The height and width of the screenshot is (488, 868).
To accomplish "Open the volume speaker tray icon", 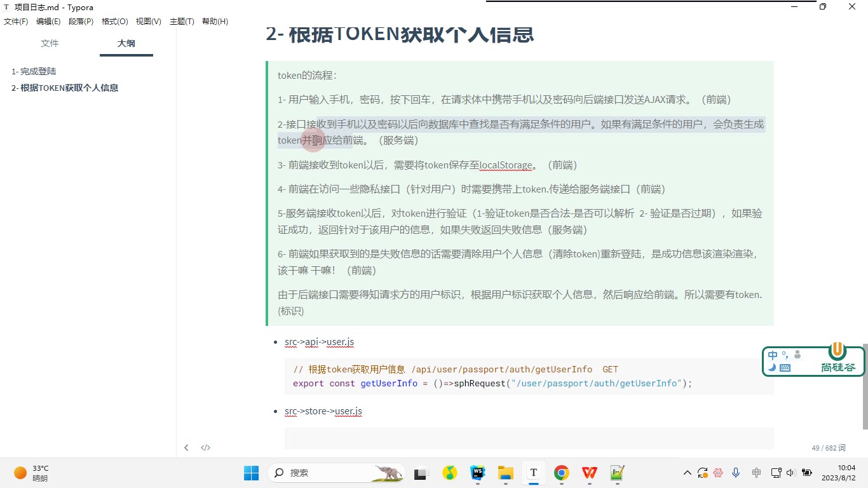I will point(790,473).
